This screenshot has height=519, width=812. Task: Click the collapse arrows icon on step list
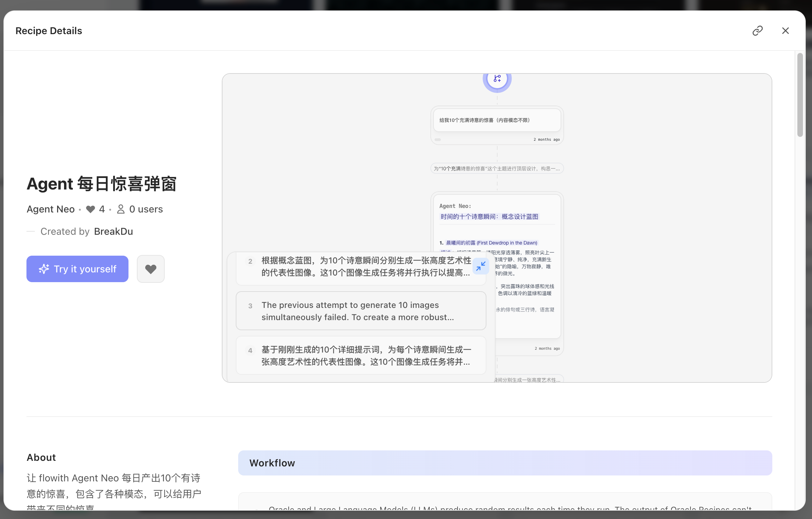coord(481,266)
